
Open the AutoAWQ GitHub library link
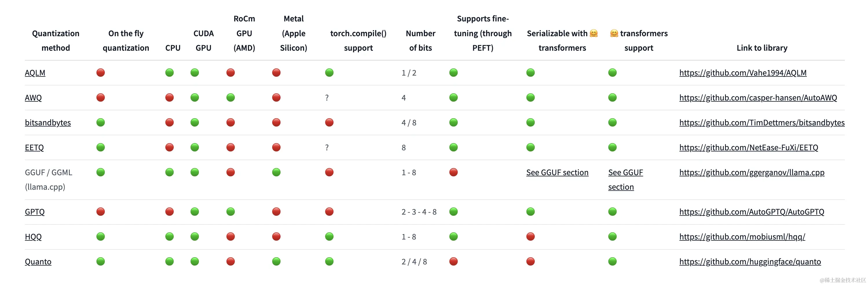point(758,98)
